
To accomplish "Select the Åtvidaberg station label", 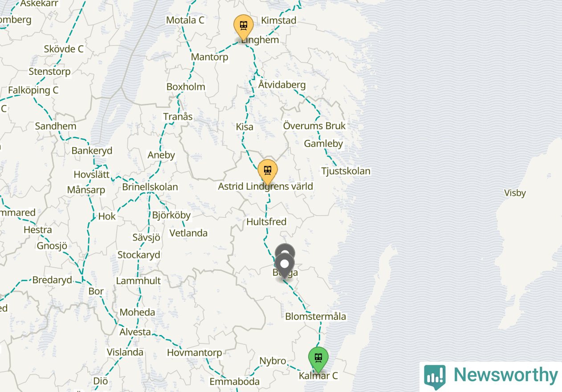I will click(282, 85).
